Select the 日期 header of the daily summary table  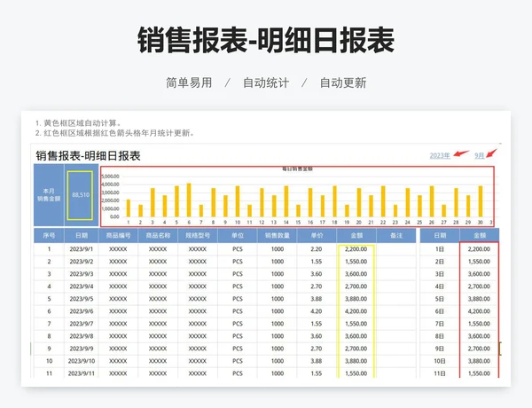click(x=440, y=236)
